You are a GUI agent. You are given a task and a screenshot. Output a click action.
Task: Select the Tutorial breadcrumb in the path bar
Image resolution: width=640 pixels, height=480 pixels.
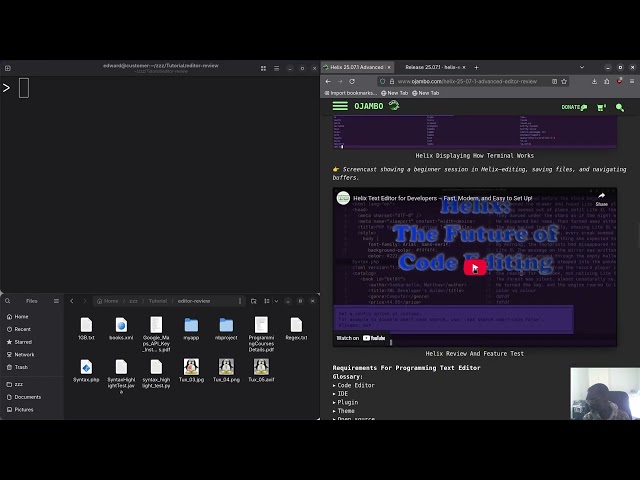(158, 301)
